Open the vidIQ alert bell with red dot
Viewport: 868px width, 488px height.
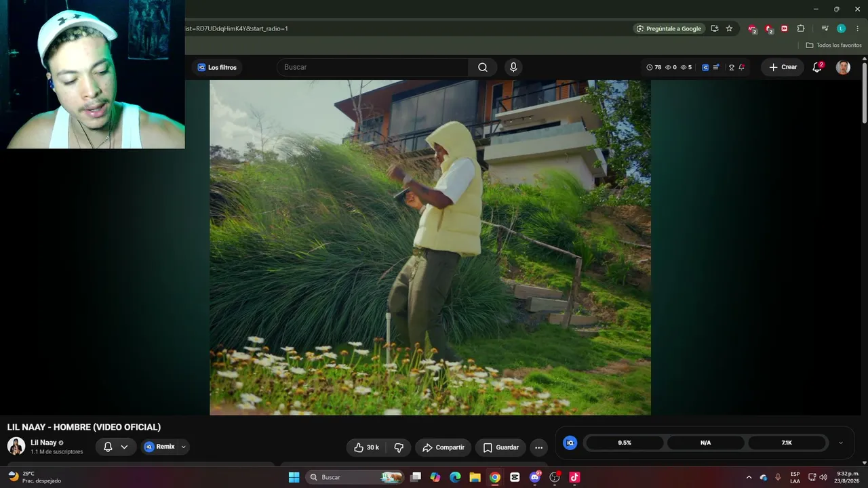741,67
